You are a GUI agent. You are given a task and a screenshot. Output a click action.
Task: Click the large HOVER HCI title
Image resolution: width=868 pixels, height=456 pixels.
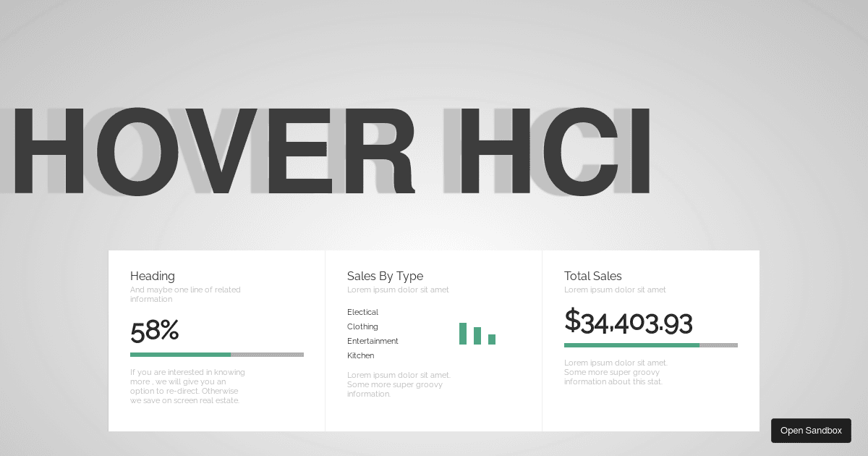pos(331,152)
